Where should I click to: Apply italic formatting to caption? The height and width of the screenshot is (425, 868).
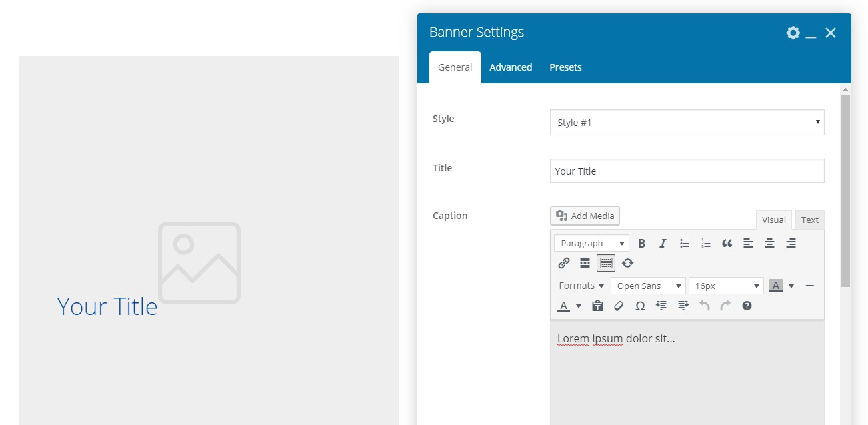pos(663,244)
